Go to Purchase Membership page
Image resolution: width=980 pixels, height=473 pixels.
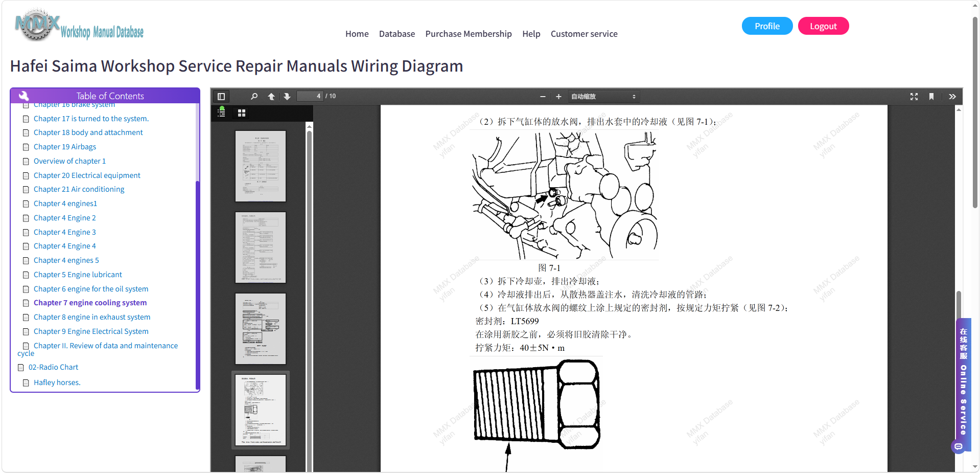(469, 34)
